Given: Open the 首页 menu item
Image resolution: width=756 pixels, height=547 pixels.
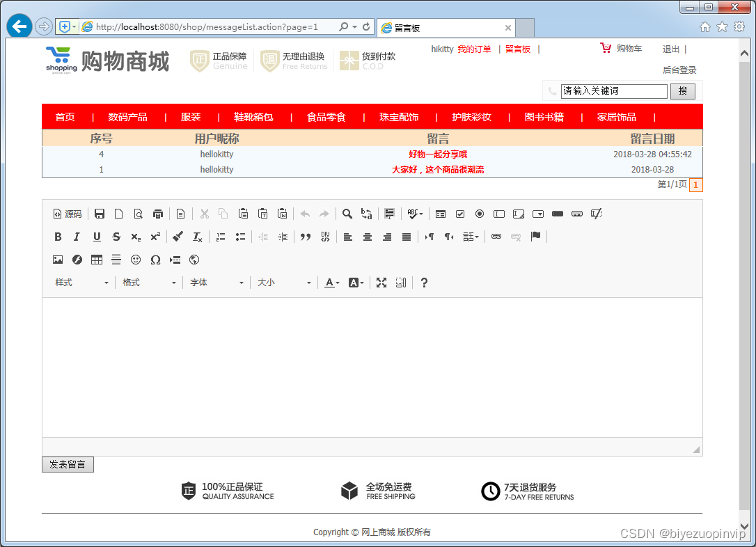Looking at the screenshot, I should point(65,117).
